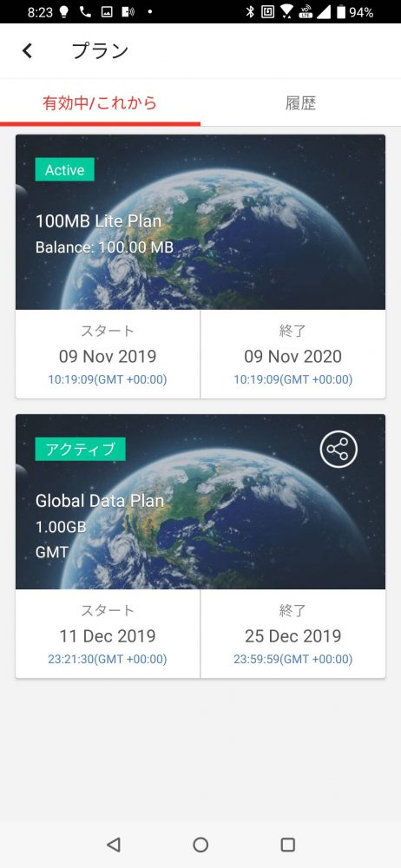Tap start date 11 Dec 2019
This screenshot has height=868, width=401.
click(108, 635)
